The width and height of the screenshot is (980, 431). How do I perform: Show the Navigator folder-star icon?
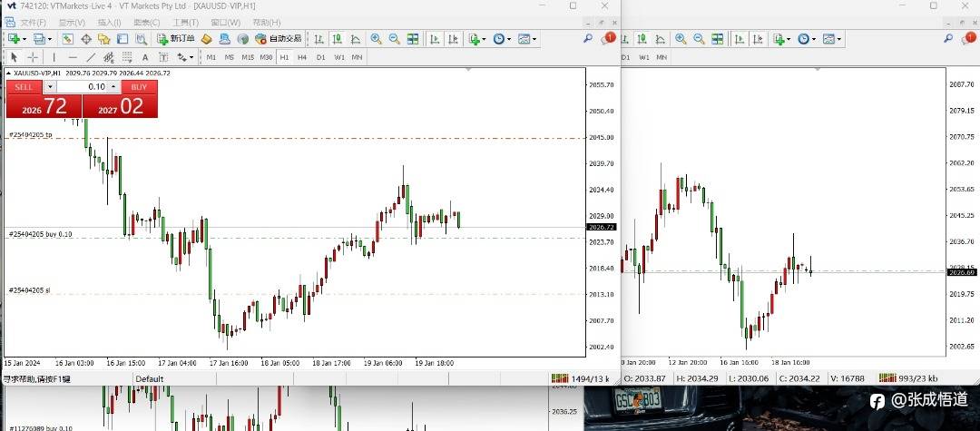click(x=104, y=39)
